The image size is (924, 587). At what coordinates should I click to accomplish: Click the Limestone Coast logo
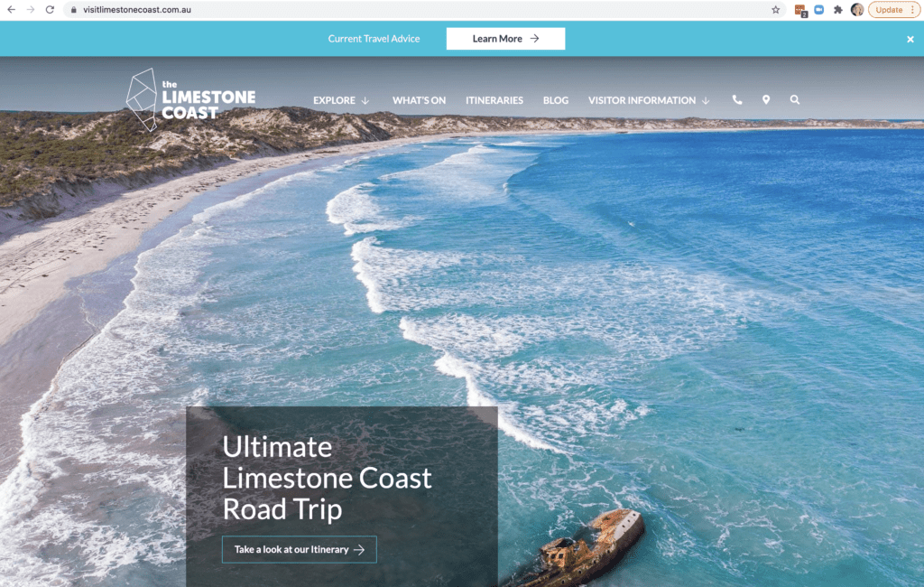[191, 99]
